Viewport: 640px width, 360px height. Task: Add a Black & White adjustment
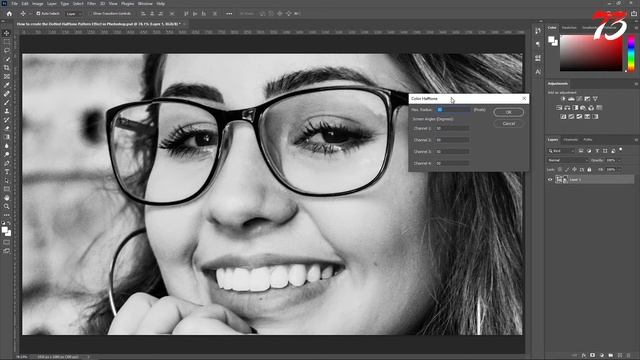pos(575,108)
